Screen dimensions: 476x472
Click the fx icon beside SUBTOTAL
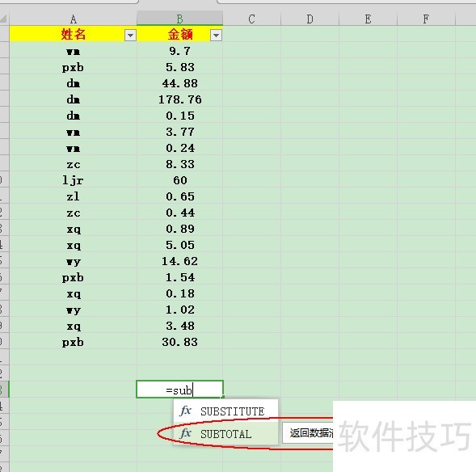point(186,433)
